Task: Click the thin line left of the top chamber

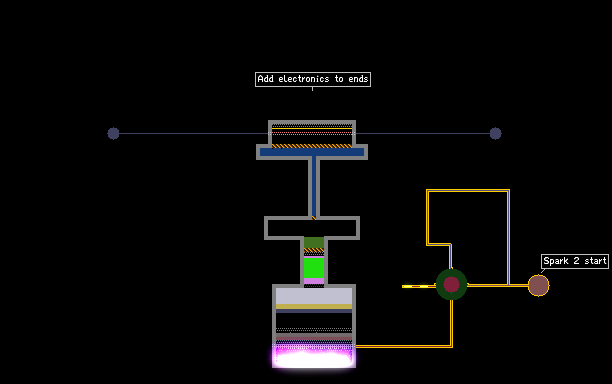Action: coord(194,133)
